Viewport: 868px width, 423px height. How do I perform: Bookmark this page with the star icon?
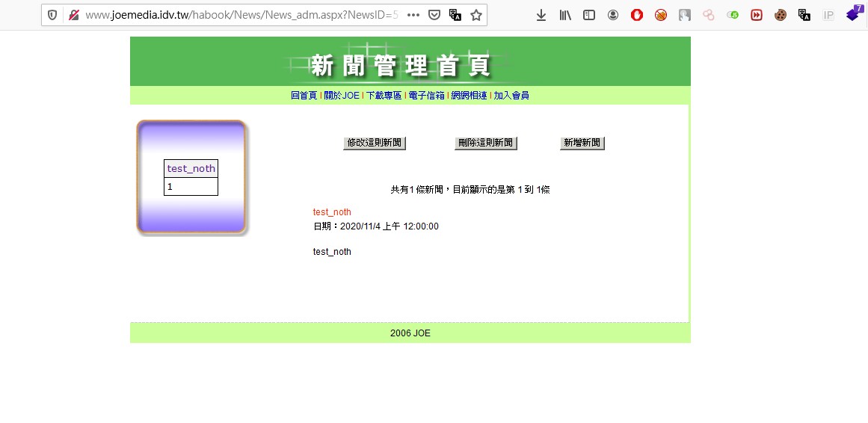pyautogui.click(x=476, y=16)
